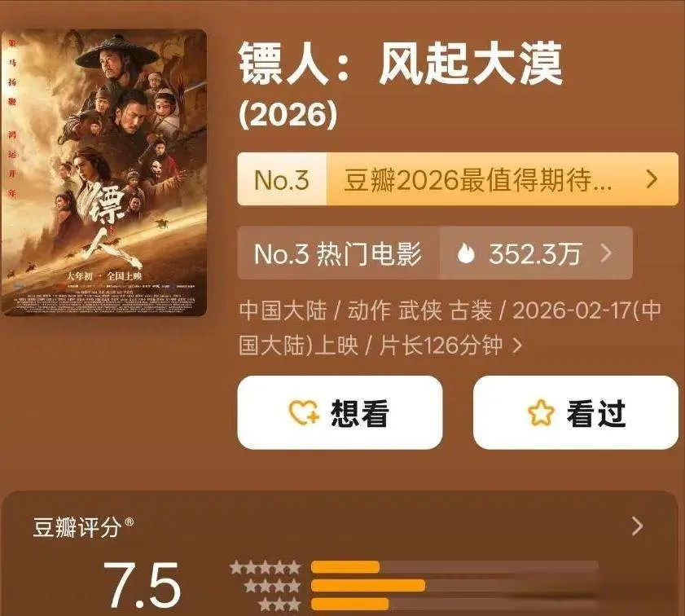685x616 pixels.
Task: Open No.3 热门电影 ranking
Action: pyautogui.click(x=339, y=253)
